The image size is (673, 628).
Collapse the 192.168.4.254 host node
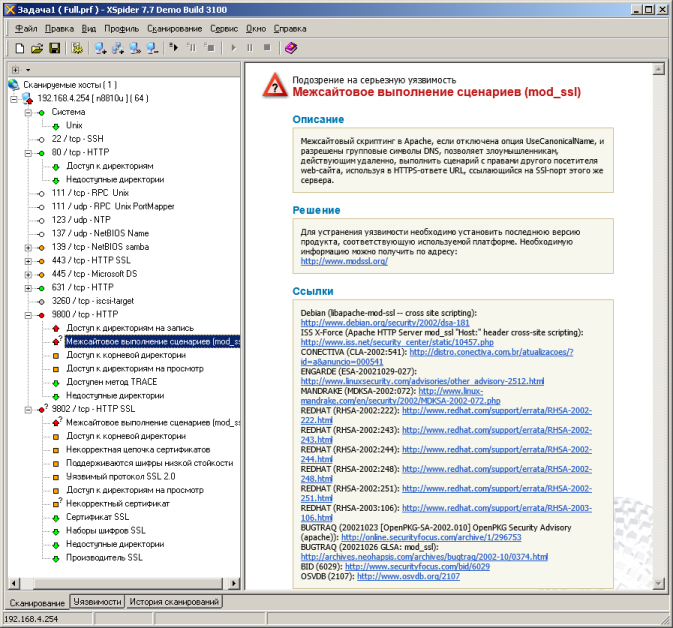pyautogui.click(x=14, y=99)
